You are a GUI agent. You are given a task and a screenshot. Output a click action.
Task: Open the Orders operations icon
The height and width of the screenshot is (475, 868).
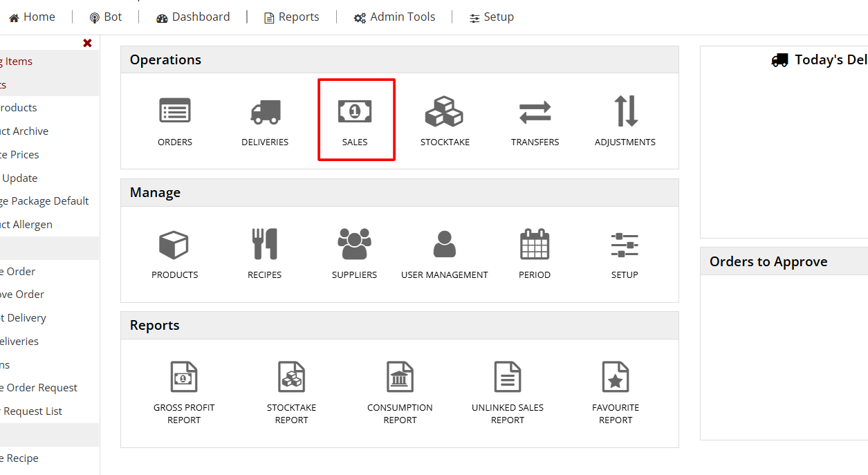pyautogui.click(x=175, y=111)
